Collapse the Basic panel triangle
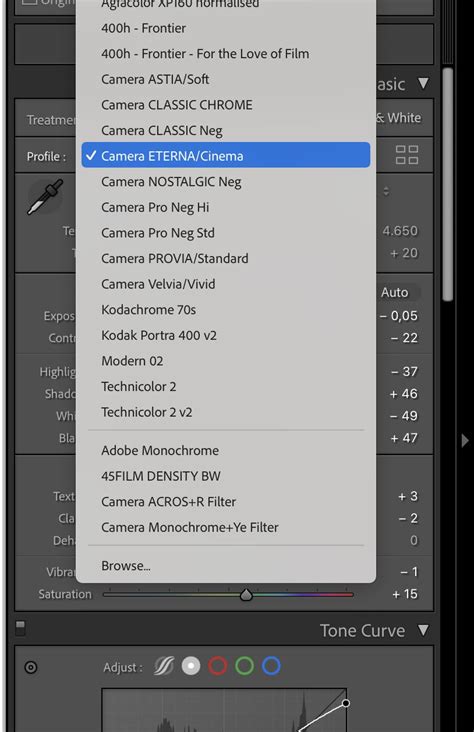This screenshot has height=732, width=474. 423,84
